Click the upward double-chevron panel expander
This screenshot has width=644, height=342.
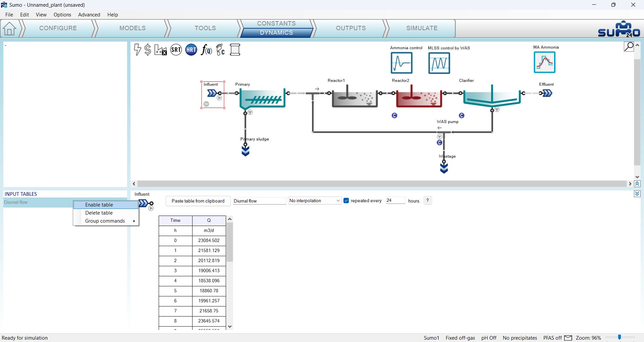point(637,184)
